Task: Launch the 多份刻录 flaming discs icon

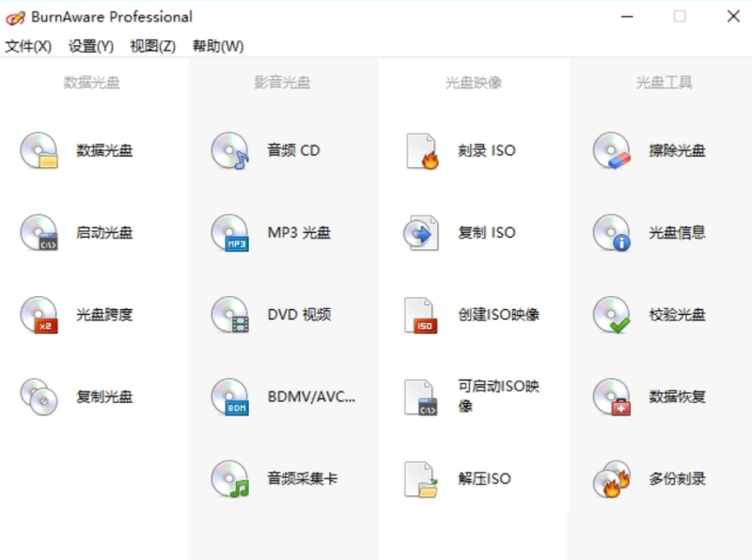Action: click(612, 478)
